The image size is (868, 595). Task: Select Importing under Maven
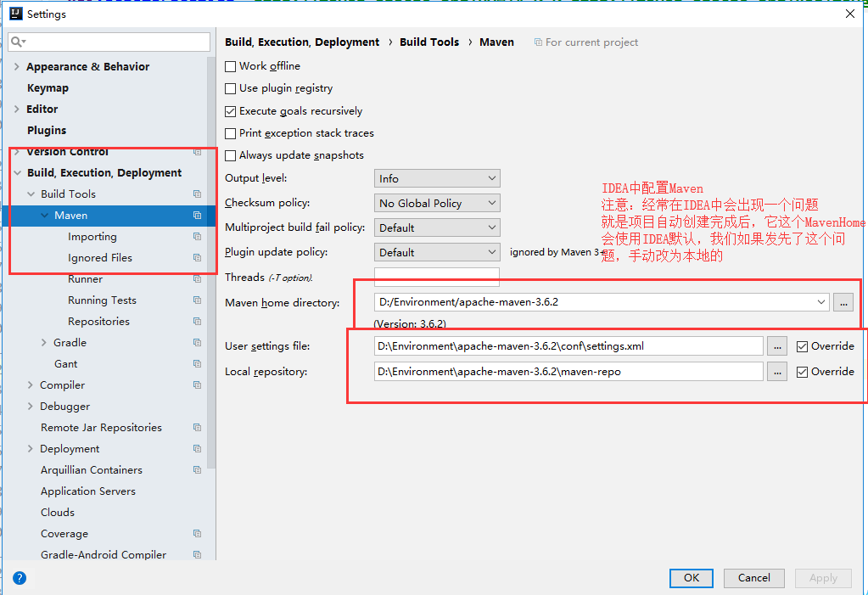[x=92, y=237]
